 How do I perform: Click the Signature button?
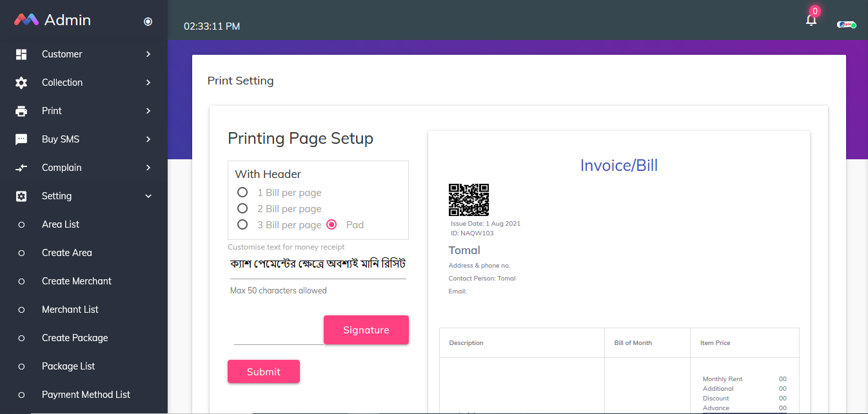[x=366, y=330]
